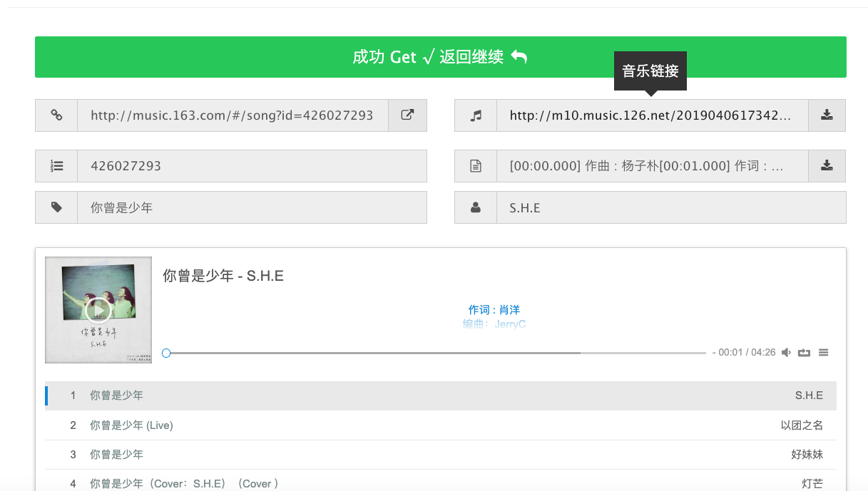
Task: Play track 2 你曾是少年 (Live)
Action: [441, 425]
